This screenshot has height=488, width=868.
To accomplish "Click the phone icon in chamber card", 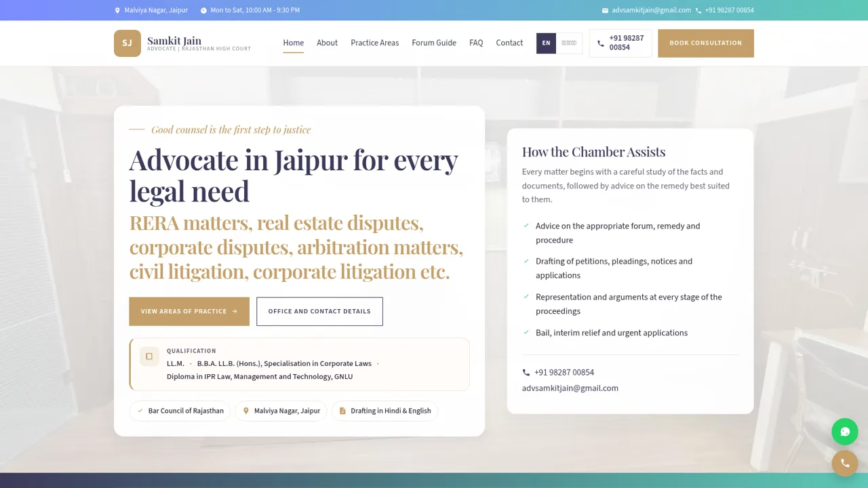I will 526,373.
